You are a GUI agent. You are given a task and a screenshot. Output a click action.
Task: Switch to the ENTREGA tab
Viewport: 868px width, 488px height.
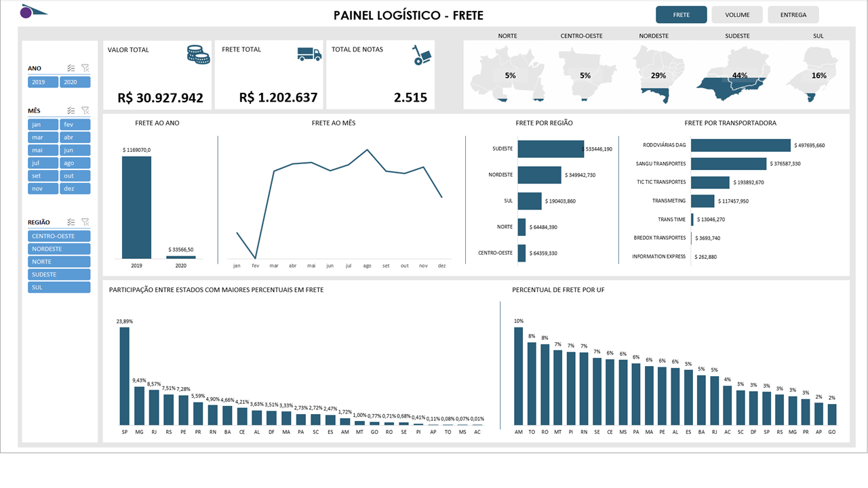coord(793,15)
